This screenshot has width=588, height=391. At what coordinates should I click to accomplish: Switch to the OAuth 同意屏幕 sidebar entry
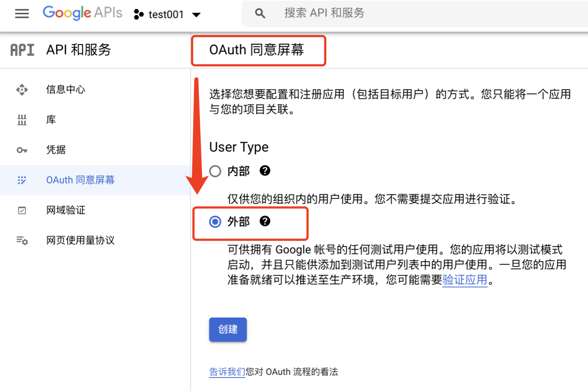[x=80, y=180]
